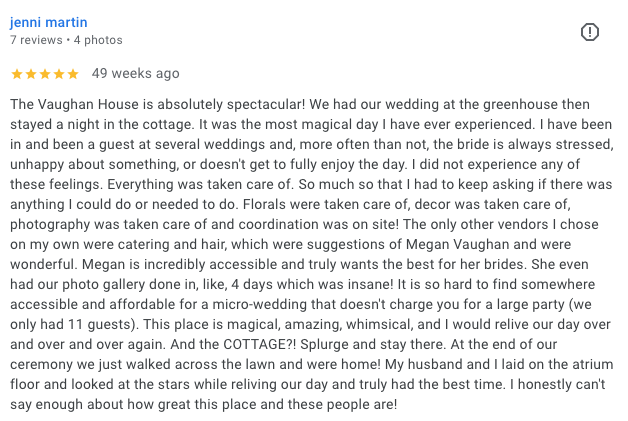
Task: Click the third gold rating star
Action: (x=45, y=74)
